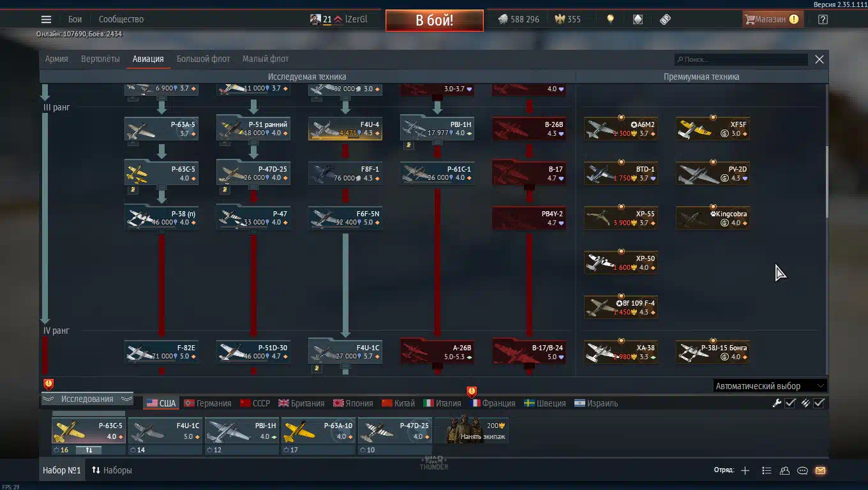Expand the group under P-47D-25 tree card
The width and height of the screenshot is (868, 490).
point(226,189)
